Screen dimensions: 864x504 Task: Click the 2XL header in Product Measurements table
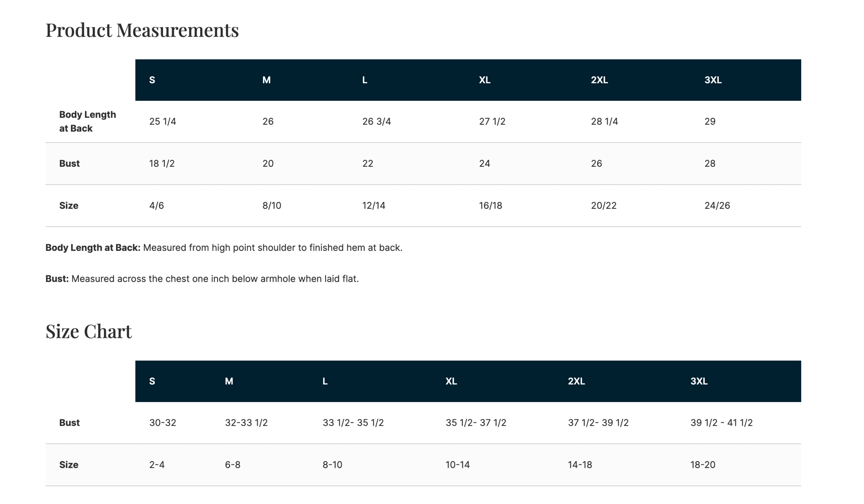pos(599,80)
